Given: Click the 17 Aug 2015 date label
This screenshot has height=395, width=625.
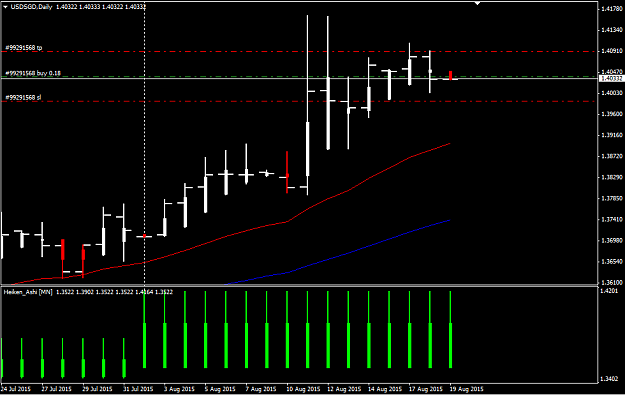Looking at the screenshot, I should click(x=425, y=389).
